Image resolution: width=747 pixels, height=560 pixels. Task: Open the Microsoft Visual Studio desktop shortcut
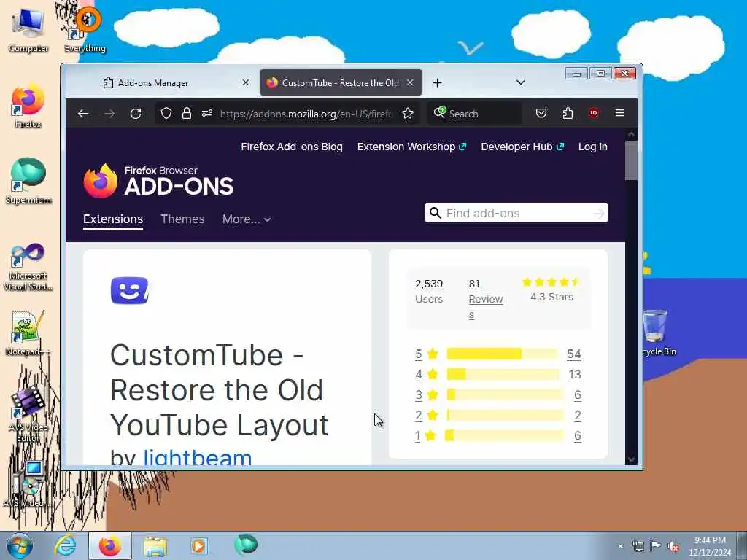(x=28, y=267)
